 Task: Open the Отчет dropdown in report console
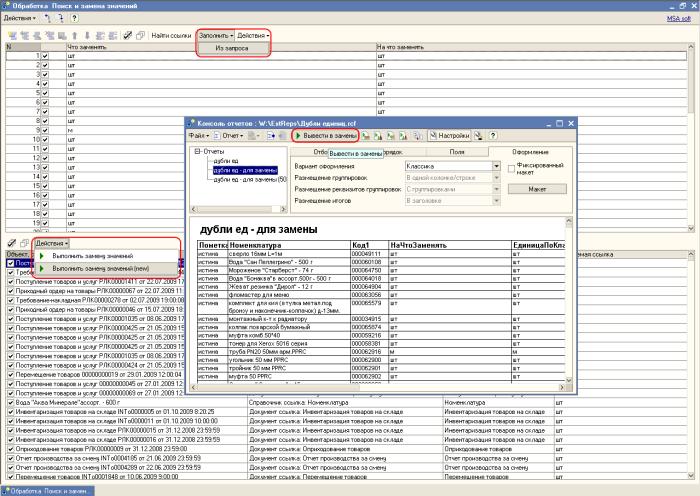coord(233,135)
